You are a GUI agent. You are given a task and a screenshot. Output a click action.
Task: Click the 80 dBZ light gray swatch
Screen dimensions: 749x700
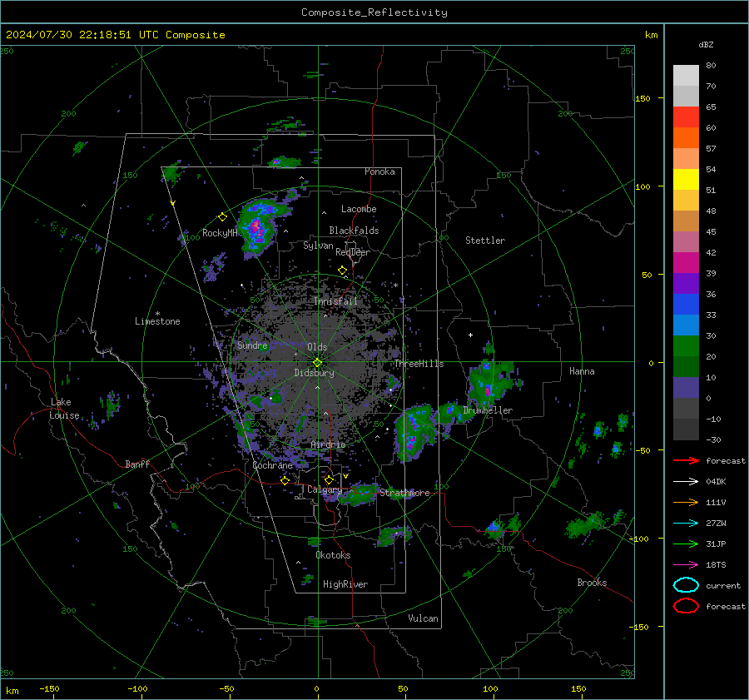pyautogui.click(x=686, y=76)
